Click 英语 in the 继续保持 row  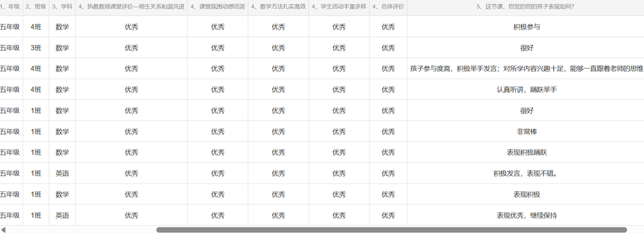(x=62, y=215)
